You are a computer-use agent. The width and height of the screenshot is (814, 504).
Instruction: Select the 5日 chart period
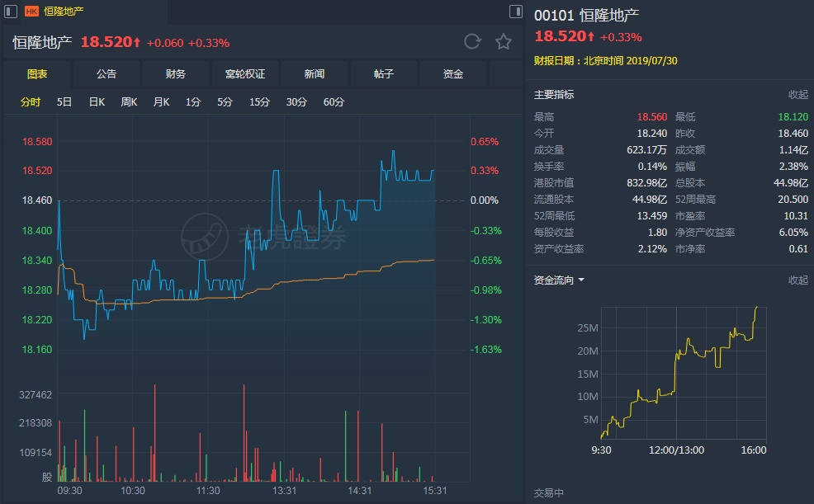(64, 102)
